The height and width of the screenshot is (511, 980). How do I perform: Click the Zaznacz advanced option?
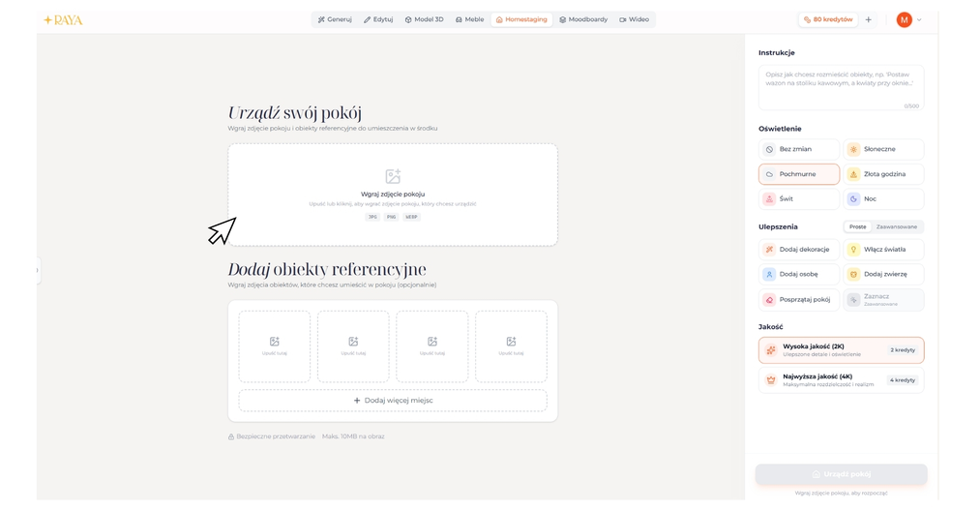pos(883,300)
